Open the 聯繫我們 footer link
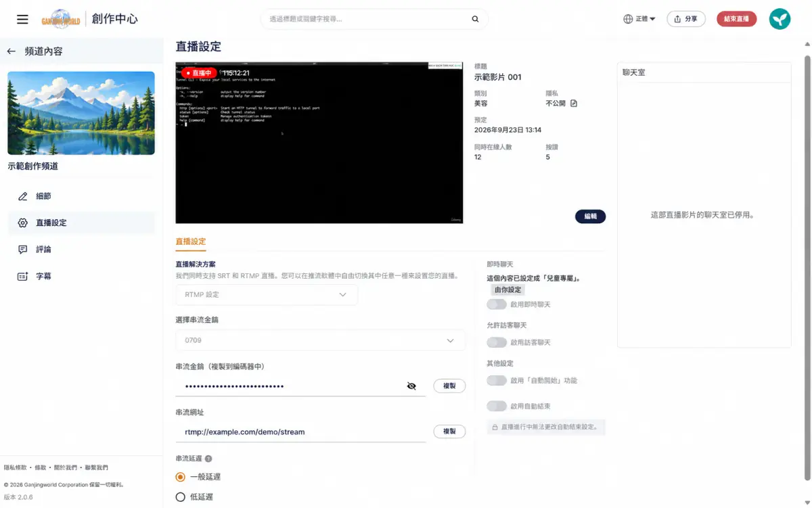The image size is (812, 508). pyautogui.click(x=96, y=468)
